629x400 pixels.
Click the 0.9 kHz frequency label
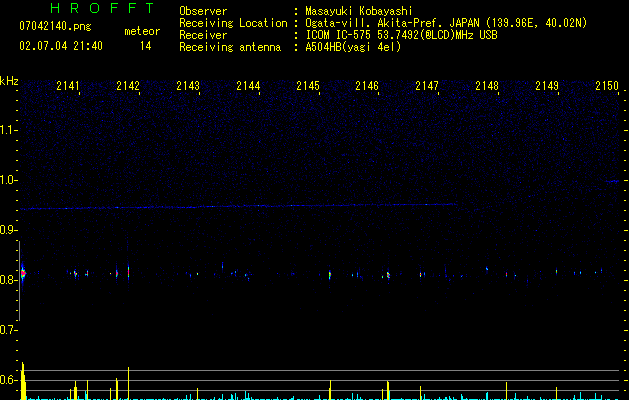pyautogui.click(x=8, y=230)
